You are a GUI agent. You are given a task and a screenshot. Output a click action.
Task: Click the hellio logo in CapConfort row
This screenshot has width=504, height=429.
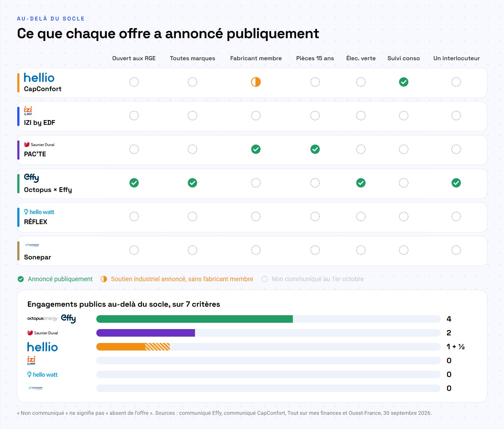39,78
